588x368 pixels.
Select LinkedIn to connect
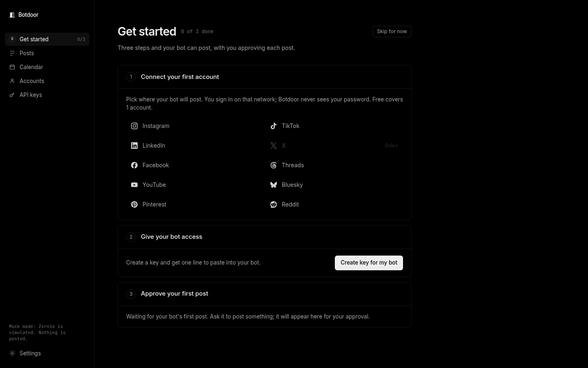point(195,146)
